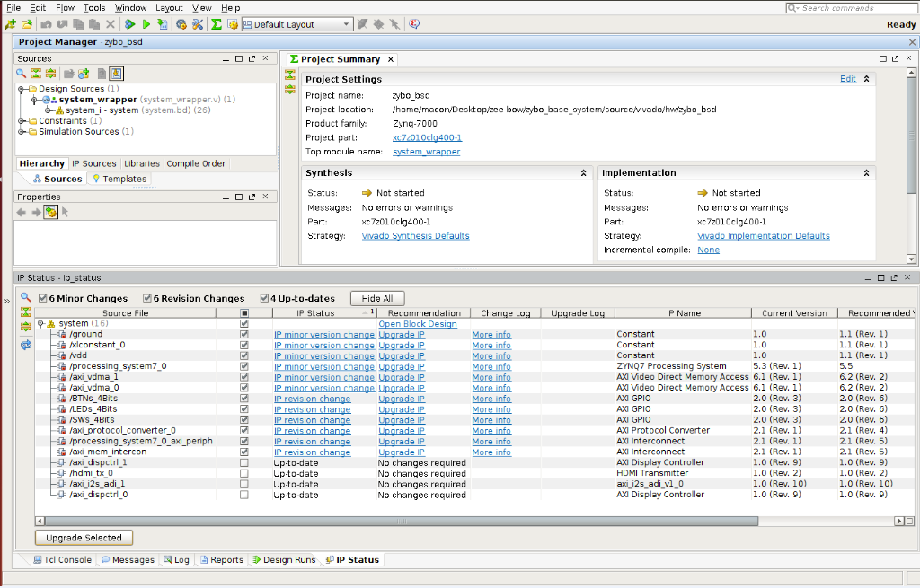Collapse the Implementation section chevron
The width and height of the screenshot is (920, 588).
(866, 173)
